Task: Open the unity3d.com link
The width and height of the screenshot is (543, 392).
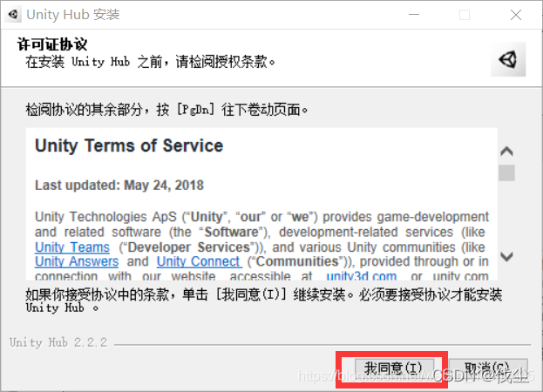Action: click(361, 276)
